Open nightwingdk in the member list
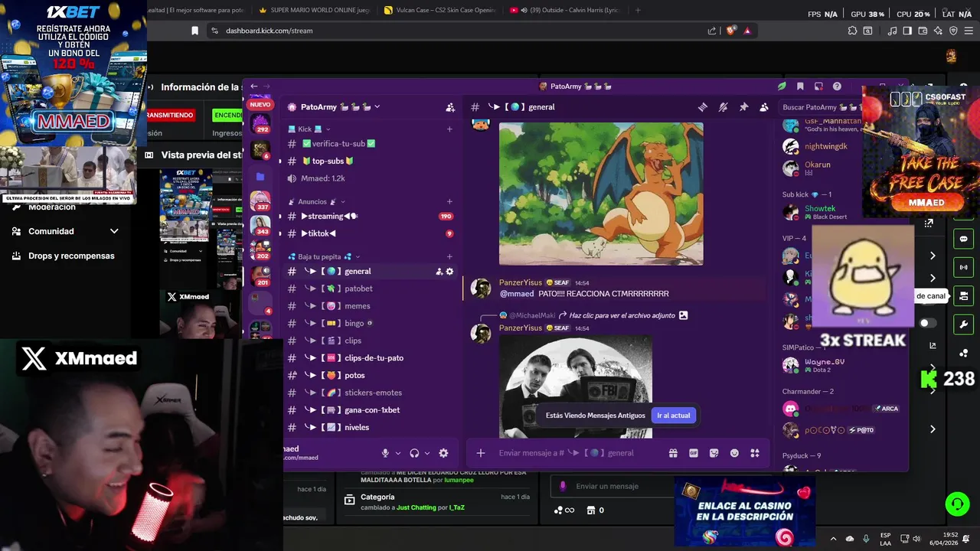980x551 pixels. pyautogui.click(x=826, y=146)
